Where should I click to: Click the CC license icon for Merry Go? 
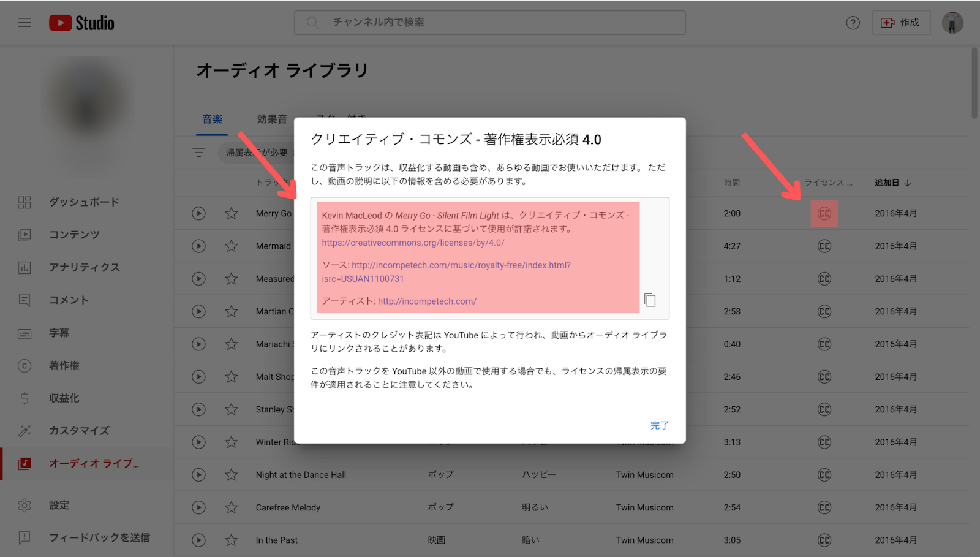pyautogui.click(x=824, y=213)
